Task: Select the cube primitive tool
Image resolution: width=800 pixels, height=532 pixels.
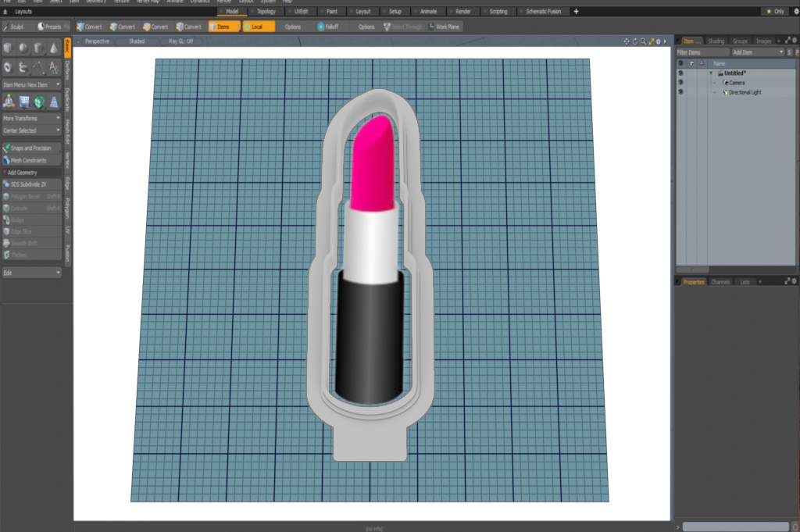Action: coord(8,48)
